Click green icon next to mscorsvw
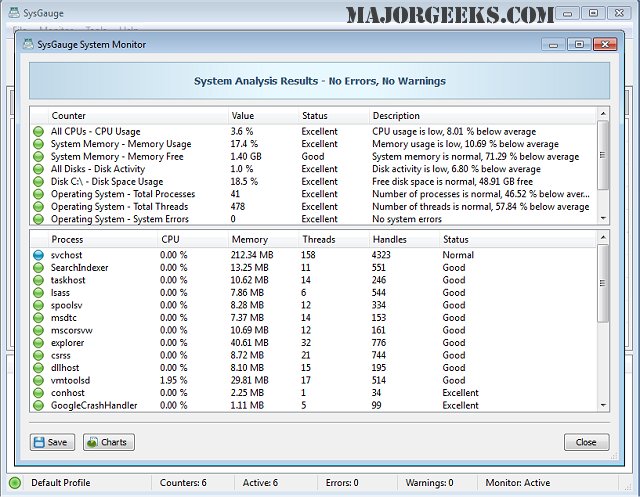This screenshot has width=640, height=497. coord(38,330)
